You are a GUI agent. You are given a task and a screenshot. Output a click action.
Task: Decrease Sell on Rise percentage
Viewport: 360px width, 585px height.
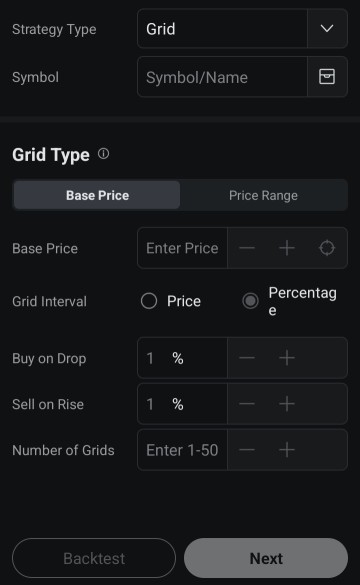point(247,404)
